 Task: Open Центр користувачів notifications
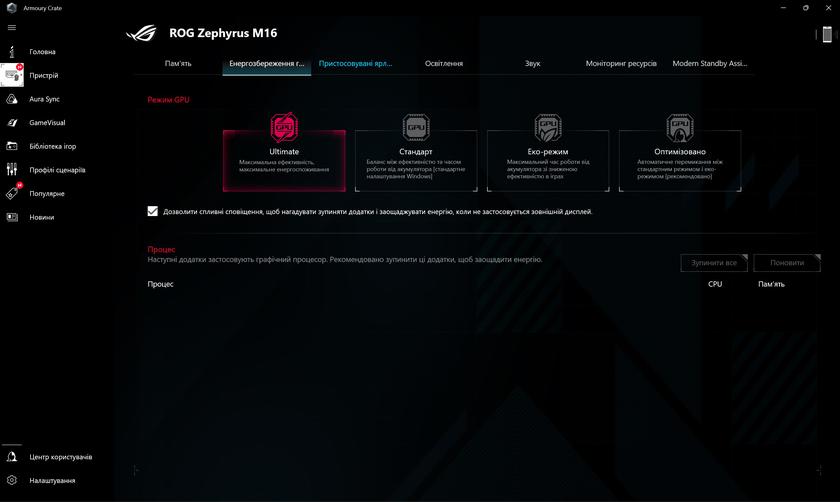point(13,457)
